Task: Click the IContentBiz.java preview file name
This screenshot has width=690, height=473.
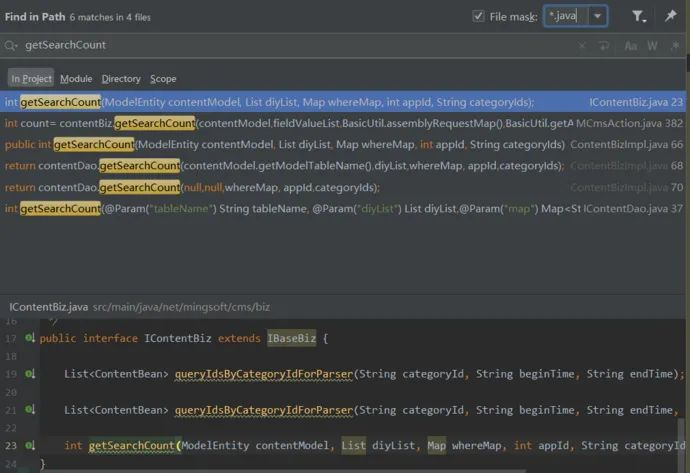Action: (48, 307)
